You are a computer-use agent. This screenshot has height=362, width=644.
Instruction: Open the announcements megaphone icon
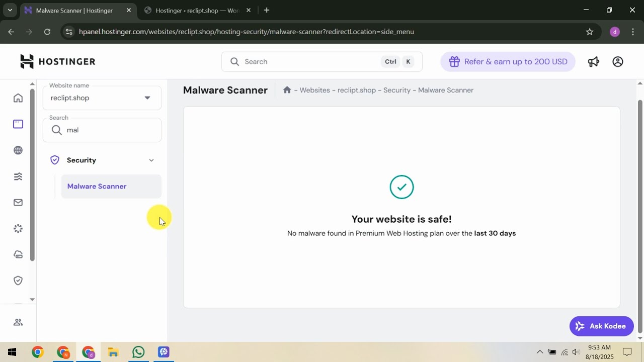594,61
